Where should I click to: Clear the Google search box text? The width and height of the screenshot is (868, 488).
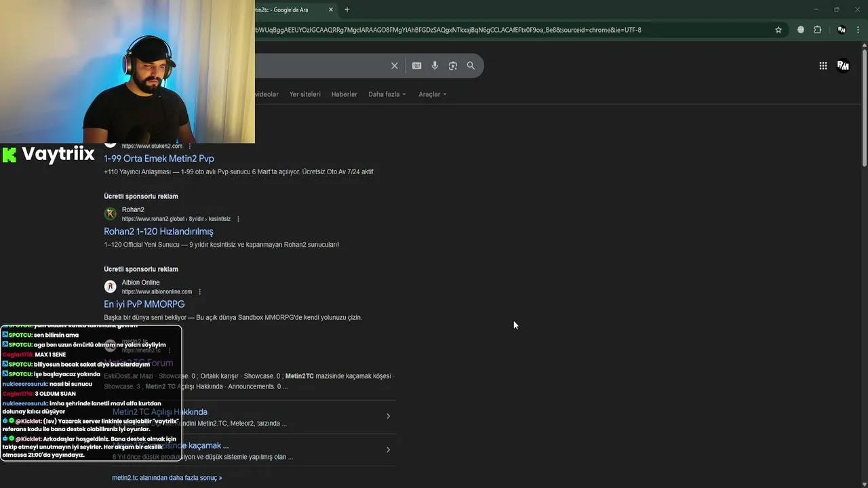[x=394, y=66]
